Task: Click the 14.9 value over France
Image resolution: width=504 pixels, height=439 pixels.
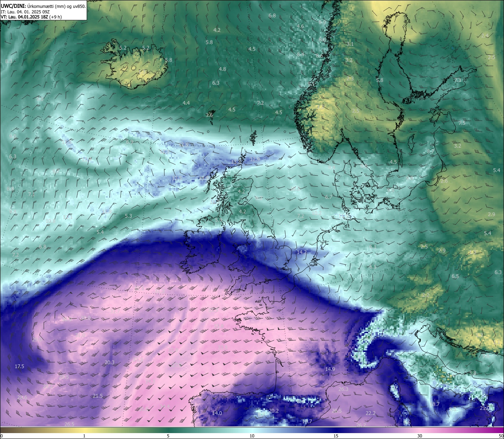Action: [330, 369]
